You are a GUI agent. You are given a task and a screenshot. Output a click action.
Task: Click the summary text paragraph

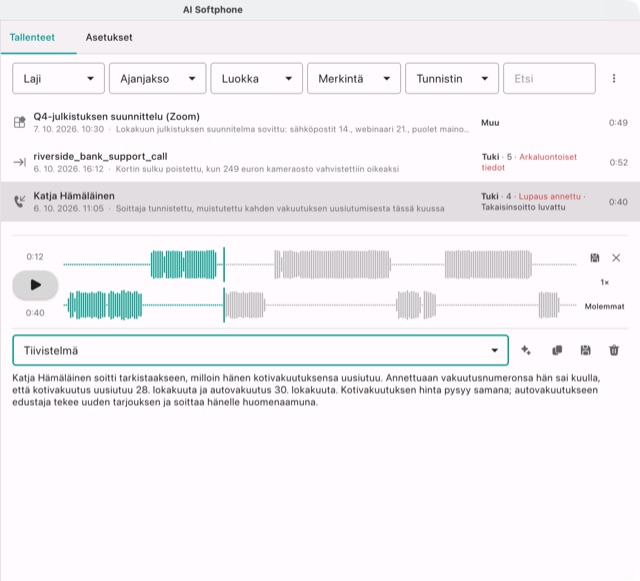pos(306,390)
